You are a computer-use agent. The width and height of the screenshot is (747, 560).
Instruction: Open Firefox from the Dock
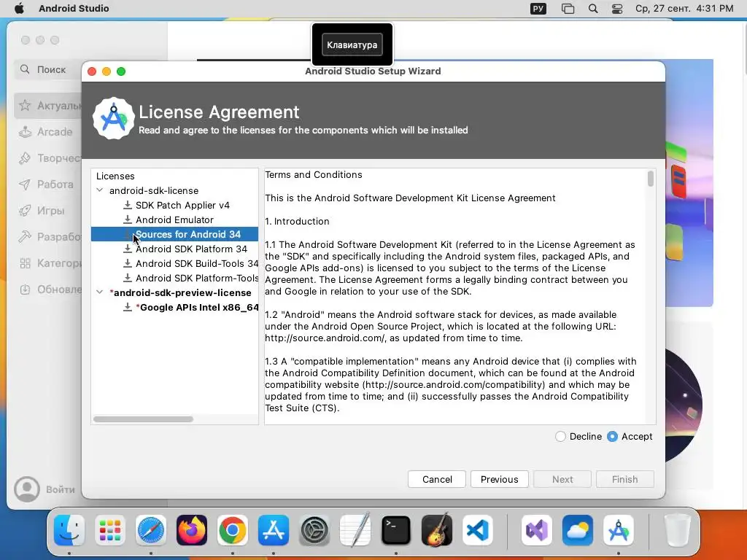pyautogui.click(x=192, y=530)
